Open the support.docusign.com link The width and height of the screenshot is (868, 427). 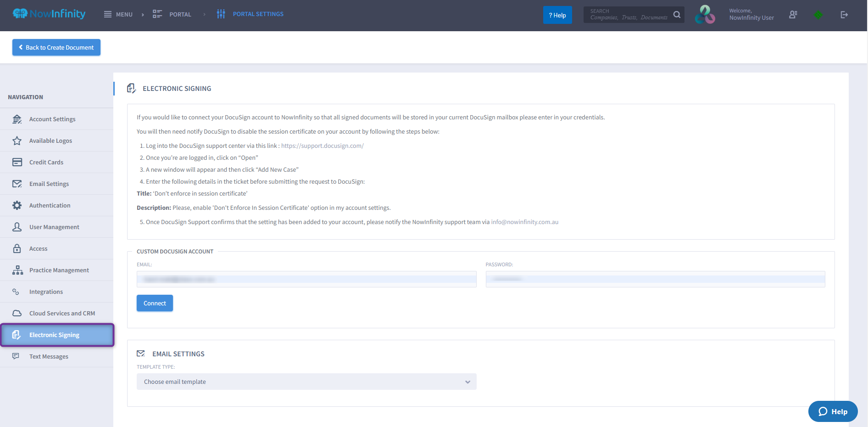[x=323, y=146]
